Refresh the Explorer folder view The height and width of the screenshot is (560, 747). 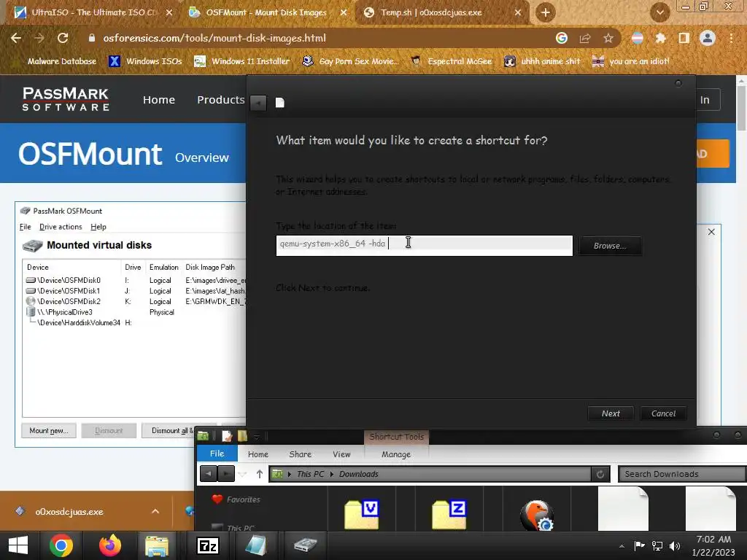(x=600, y=474)
